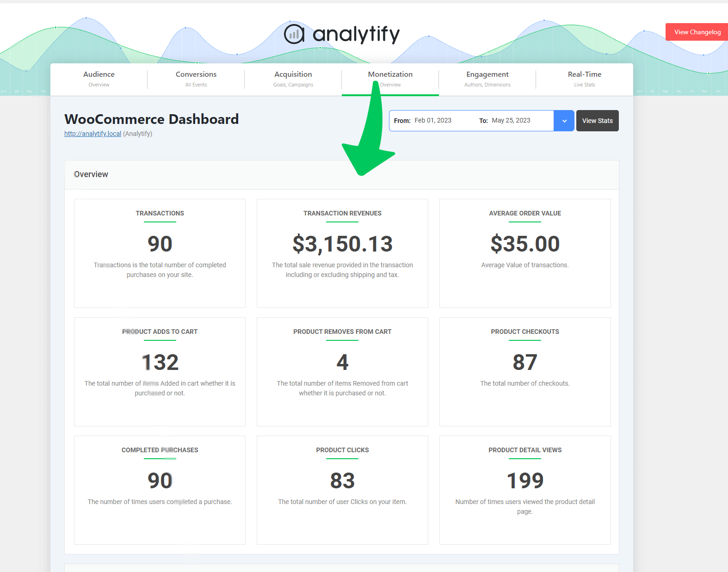Click the Product Detail Views value 199
The image size is (728, 572).
tap(525, 480)
